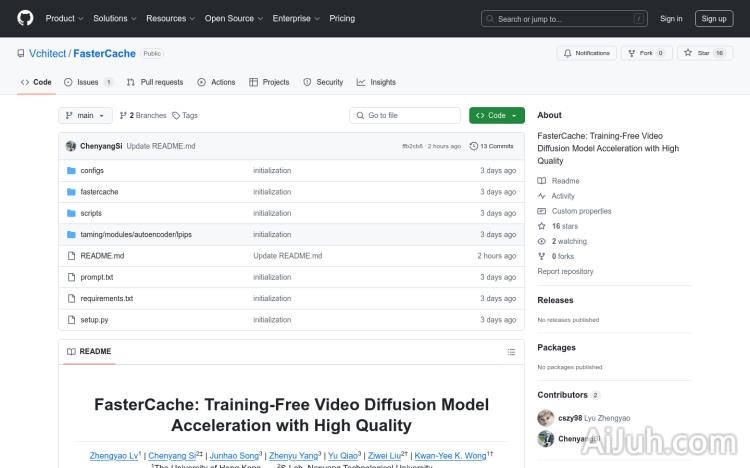Open the Activity link in About

(x=563, y=196)
